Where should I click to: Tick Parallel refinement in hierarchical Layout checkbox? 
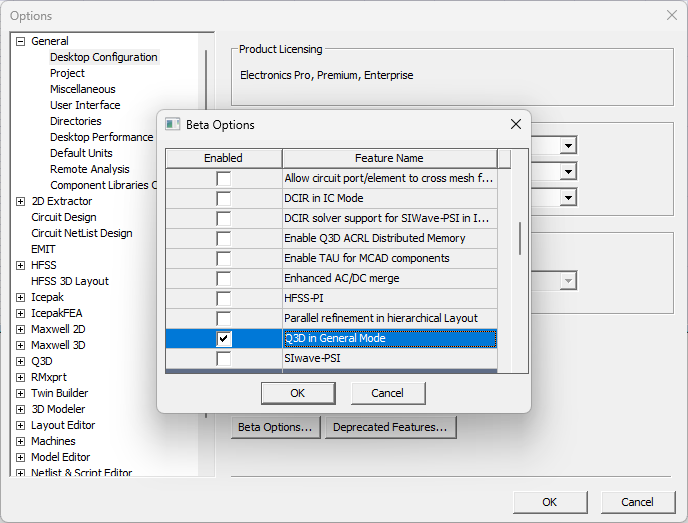tap(223, 318)
